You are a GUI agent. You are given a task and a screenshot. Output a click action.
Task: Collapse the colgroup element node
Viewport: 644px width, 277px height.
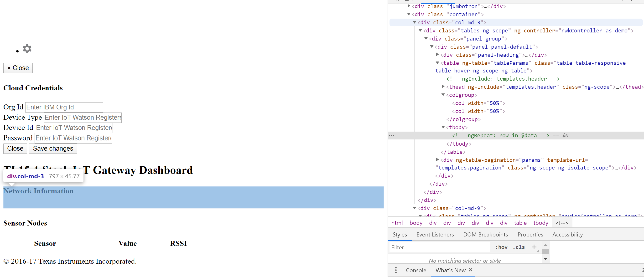click(x=443, y=95)
